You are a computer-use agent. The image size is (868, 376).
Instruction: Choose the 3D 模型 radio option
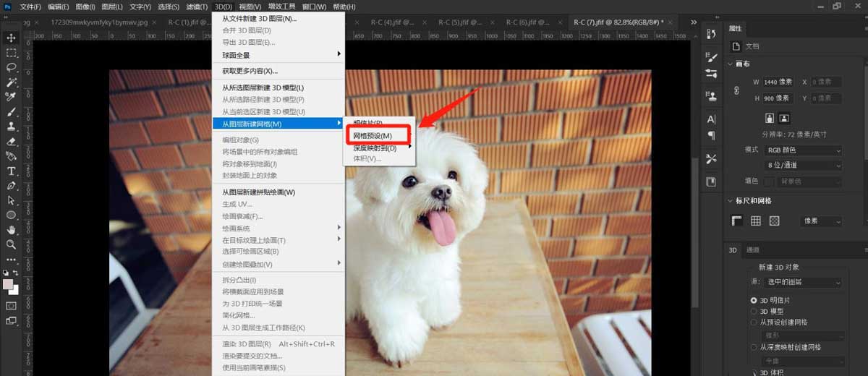click(x=754, y=311)
